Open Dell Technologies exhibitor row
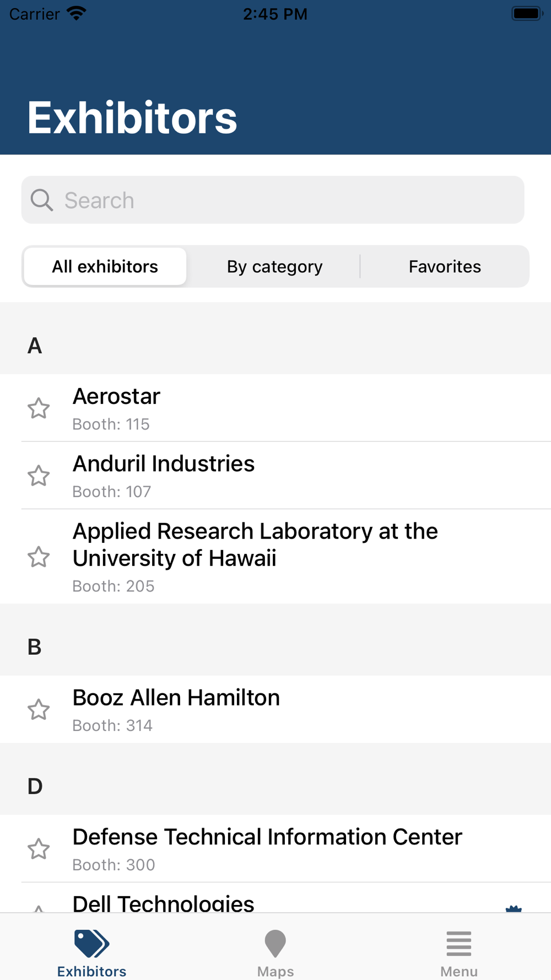 pos(275,898)
